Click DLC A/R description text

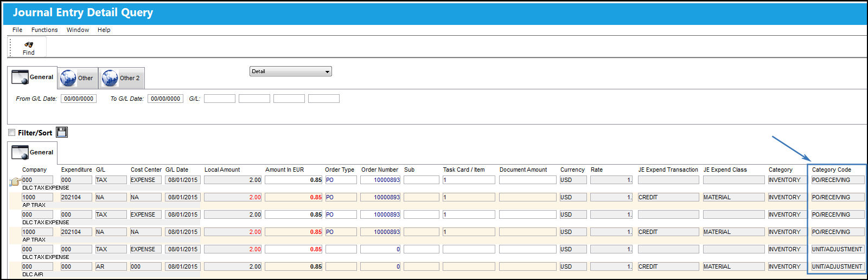pyautogui.click(x=33, y=275)
